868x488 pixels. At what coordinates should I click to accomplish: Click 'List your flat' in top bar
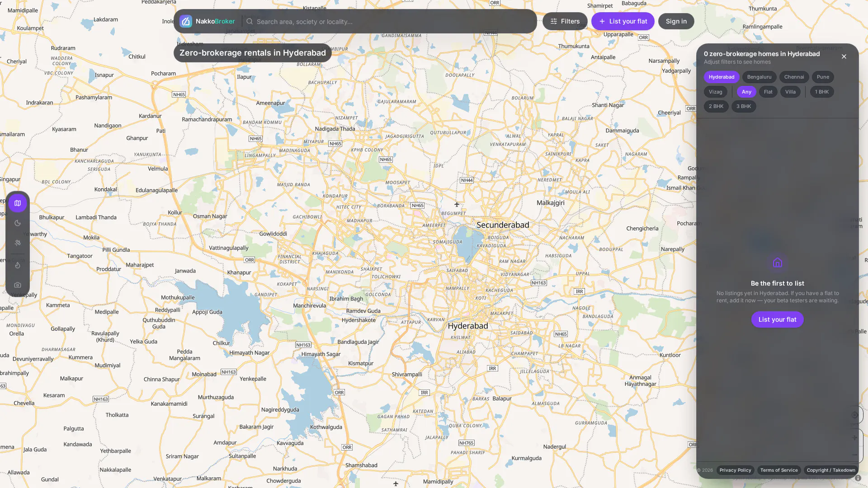click(623, 21)
